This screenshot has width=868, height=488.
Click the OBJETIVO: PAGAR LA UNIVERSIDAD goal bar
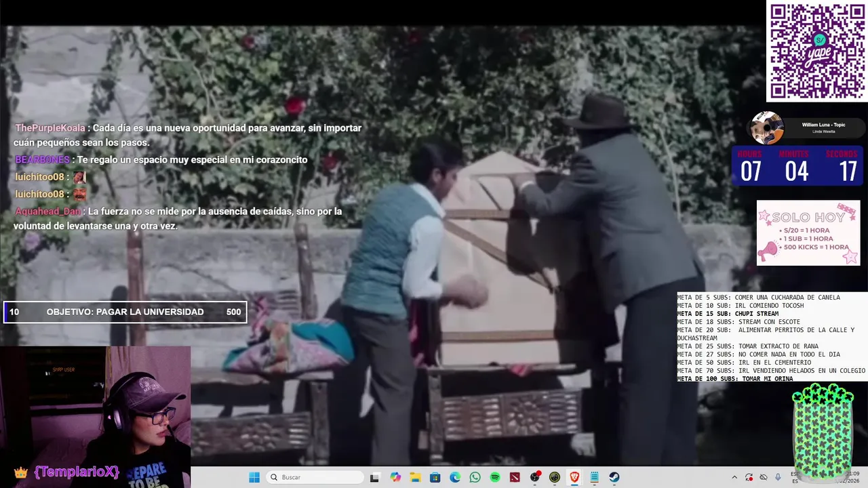[x=125, y=312]
